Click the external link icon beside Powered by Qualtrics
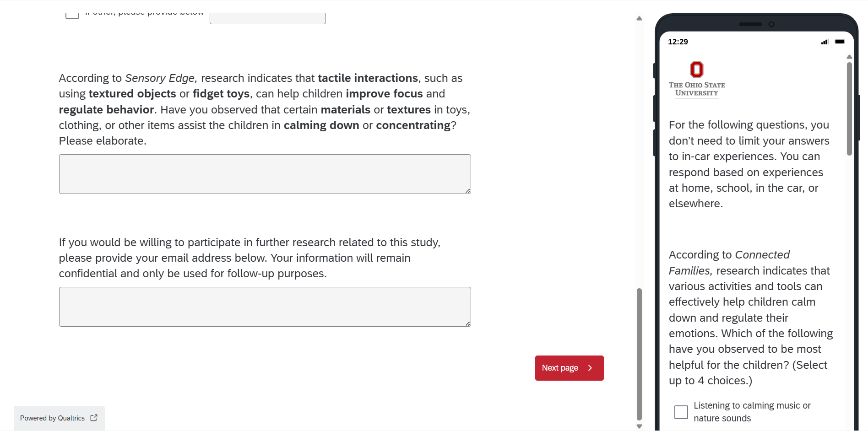 pos(94,418)
